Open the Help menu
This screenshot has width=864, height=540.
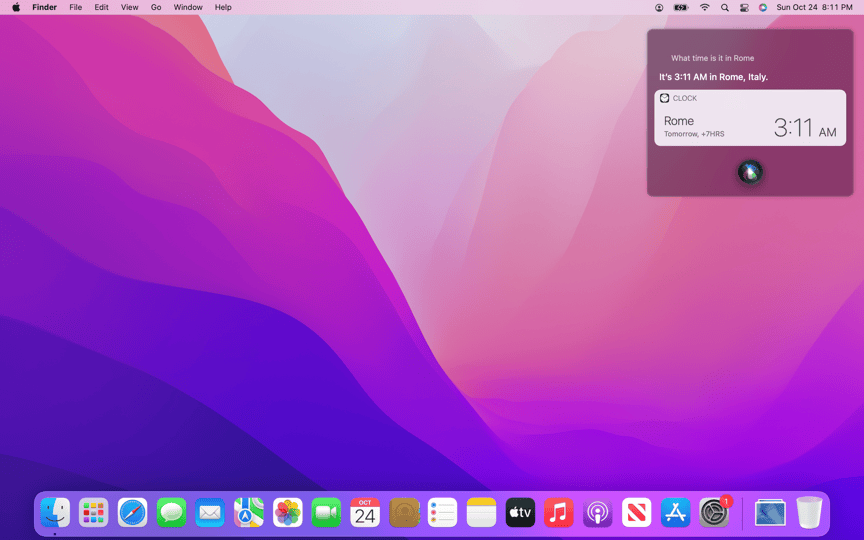click(x=223, y=7)
